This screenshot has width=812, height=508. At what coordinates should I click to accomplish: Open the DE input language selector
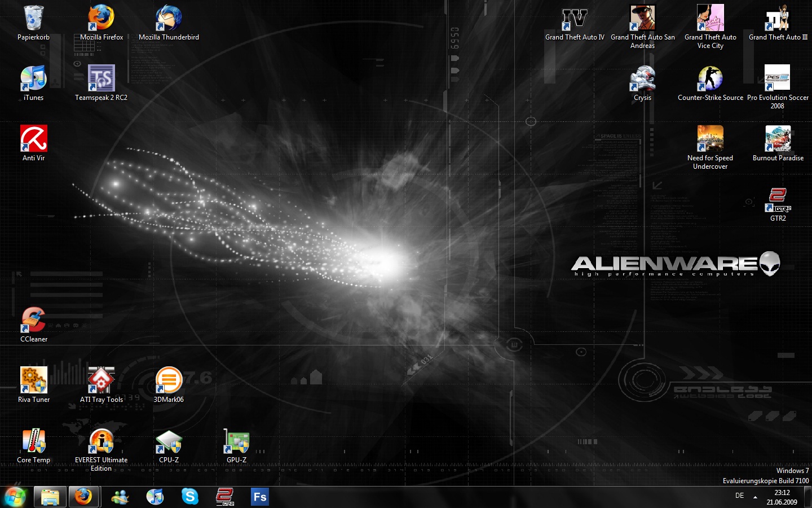click(x=739, y=496)
